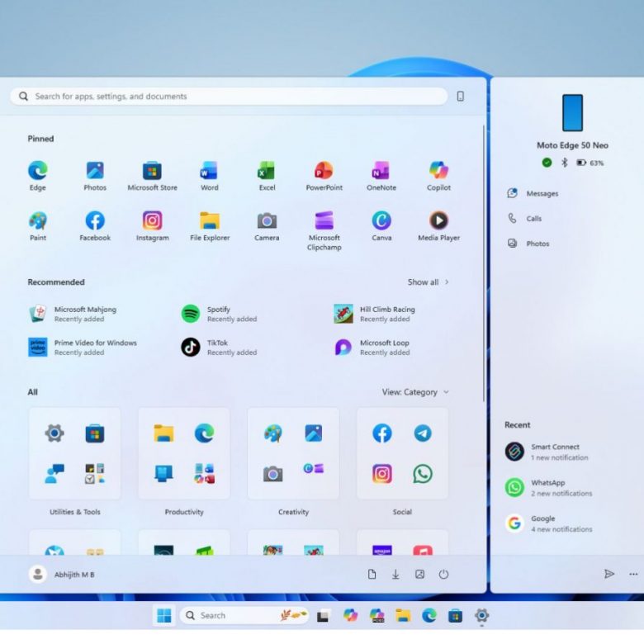Open recommended Microsoft Loop
Viewport: 644px width, 644px height.
(x=372, y=347)
